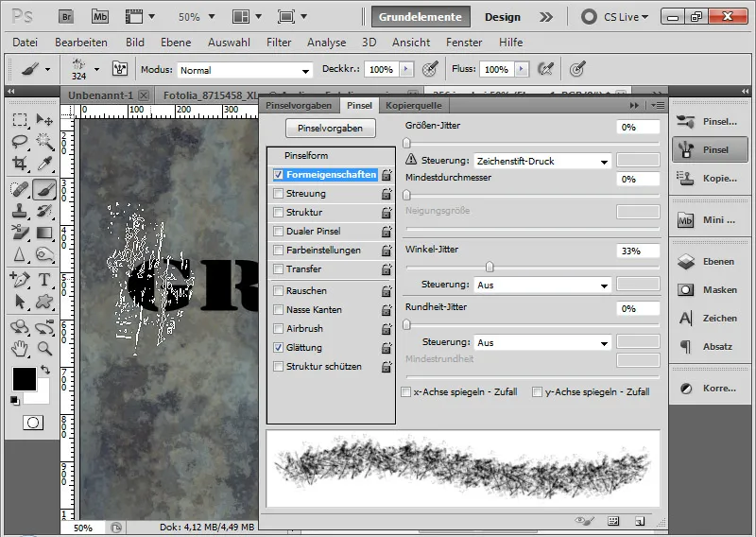The width and height of the screenshot is (756, 537).
Task: Switch to the Pinselvorgaben tab
Action: (299, 105)
